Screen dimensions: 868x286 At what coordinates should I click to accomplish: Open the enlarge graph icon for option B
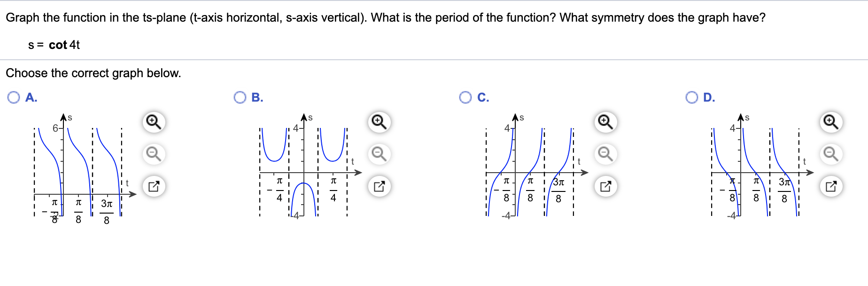click(379, 186)
